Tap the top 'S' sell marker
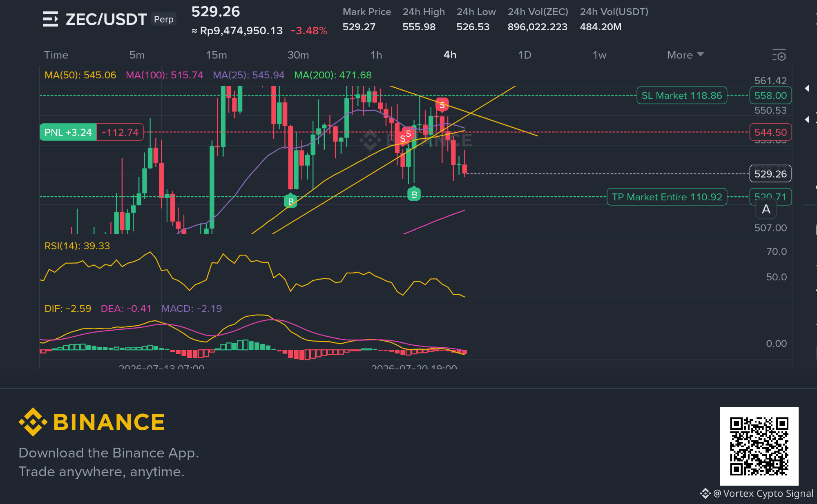Viewport: 817px width, 504px height. (442, 105)
